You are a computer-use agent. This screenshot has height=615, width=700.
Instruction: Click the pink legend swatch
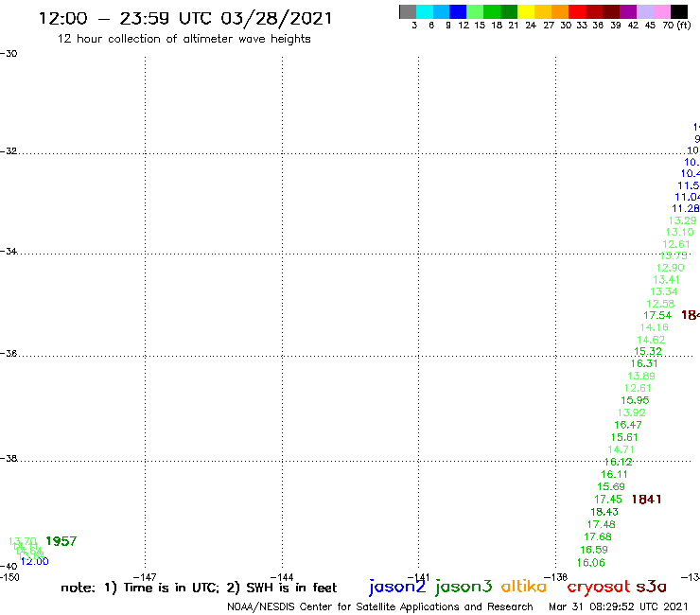661,11
